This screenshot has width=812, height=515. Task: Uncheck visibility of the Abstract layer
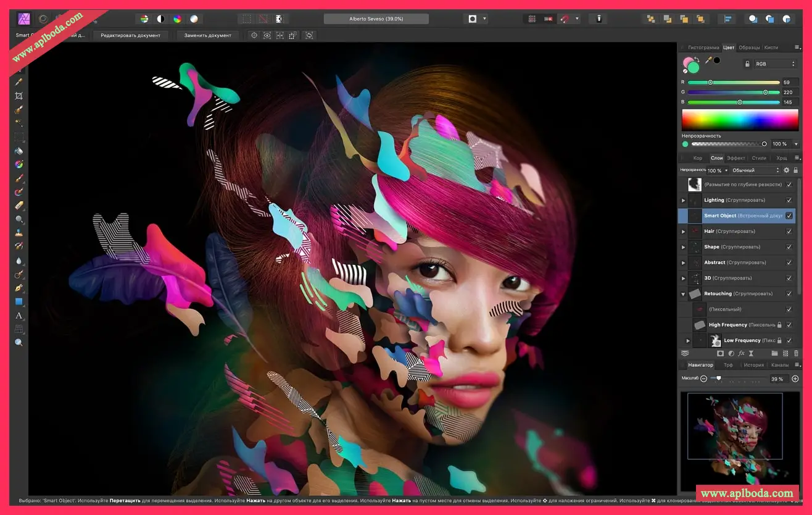[789, 262]
